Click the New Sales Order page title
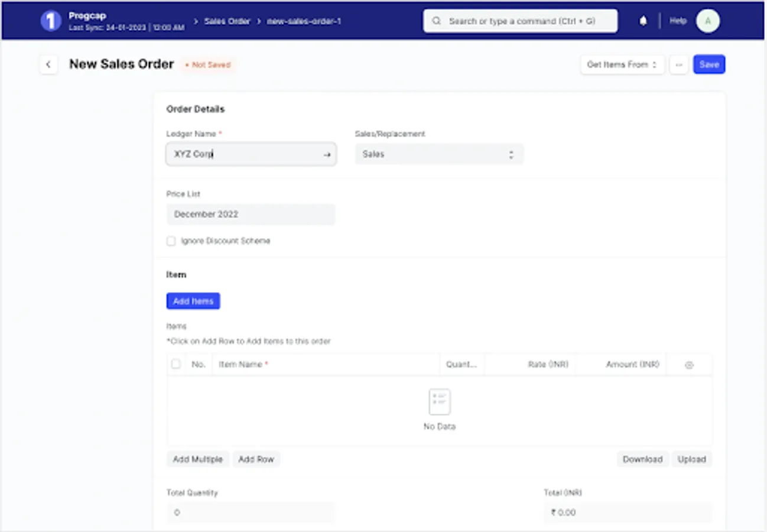Screen dimensions: 767x532 point(122,64)
